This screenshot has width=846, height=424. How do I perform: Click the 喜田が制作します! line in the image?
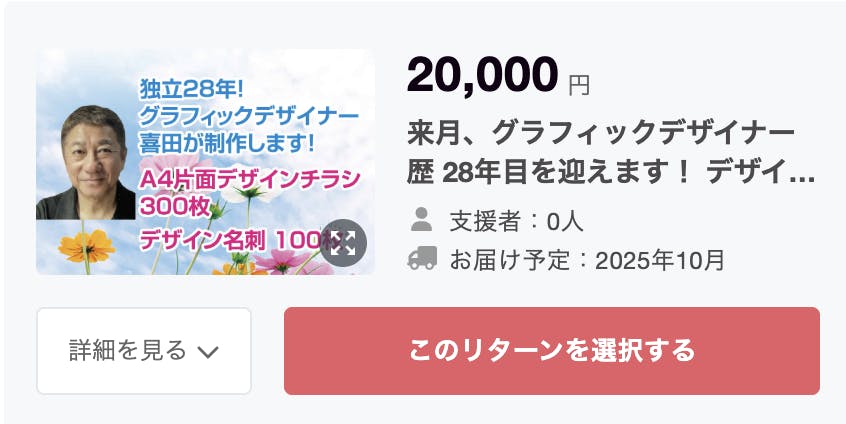pos(227,141)
